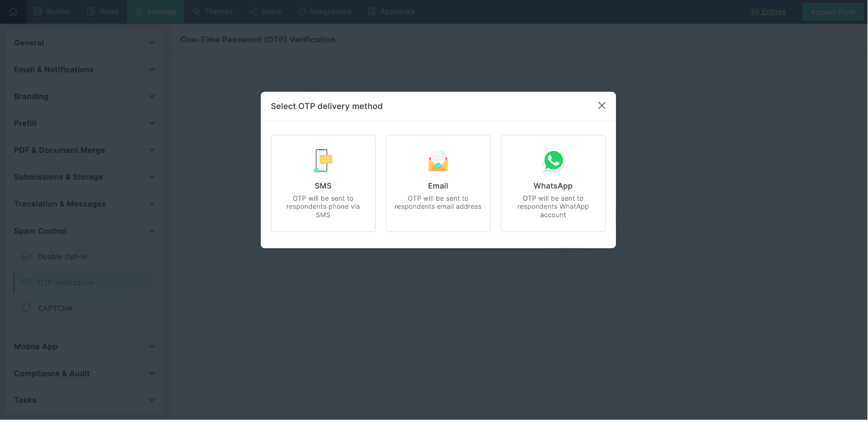Expand the General section chevron

coord(152,43)
